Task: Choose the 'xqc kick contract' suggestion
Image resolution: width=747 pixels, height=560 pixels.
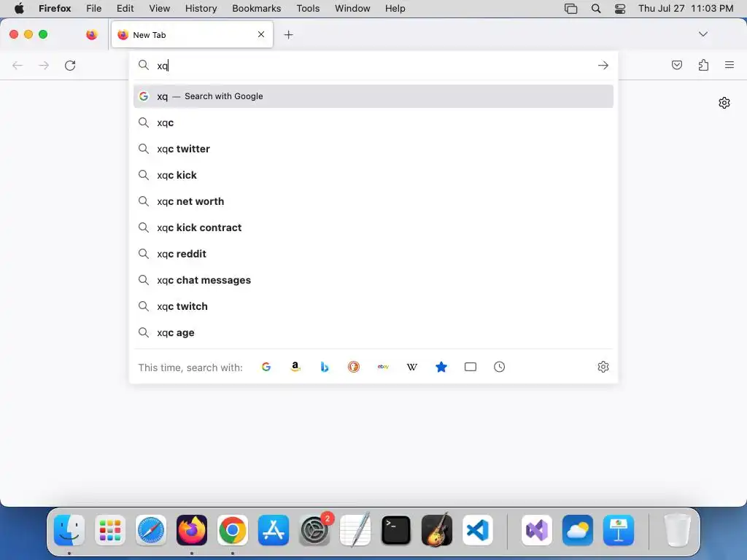Action: click(x=373, y=227)
